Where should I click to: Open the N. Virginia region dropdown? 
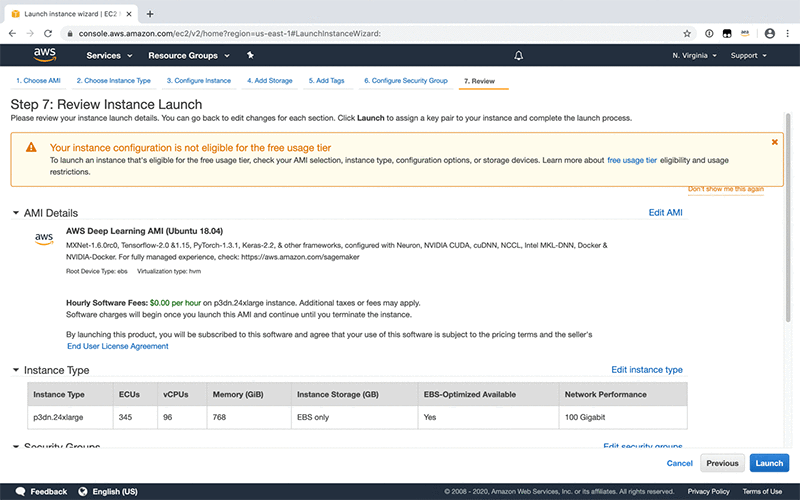(x=694, y=55)
